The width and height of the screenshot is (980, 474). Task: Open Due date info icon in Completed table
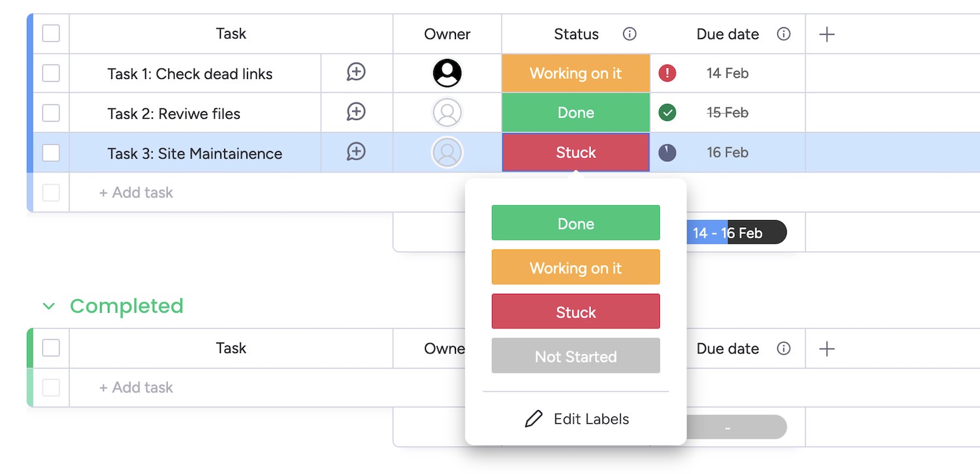(784, 349)
